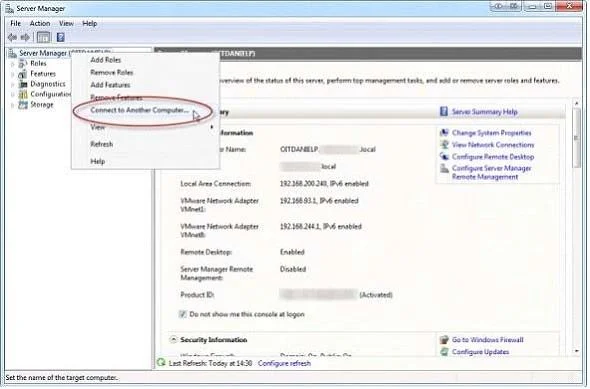Click the View Network Connections icon
The width and height of the screenshot is (590, 389).
(444, 144)
